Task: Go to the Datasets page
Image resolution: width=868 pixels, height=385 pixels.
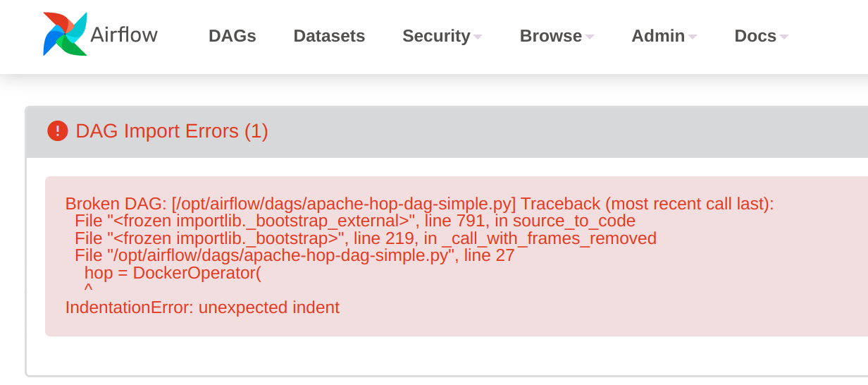Action: pos(329,36)
